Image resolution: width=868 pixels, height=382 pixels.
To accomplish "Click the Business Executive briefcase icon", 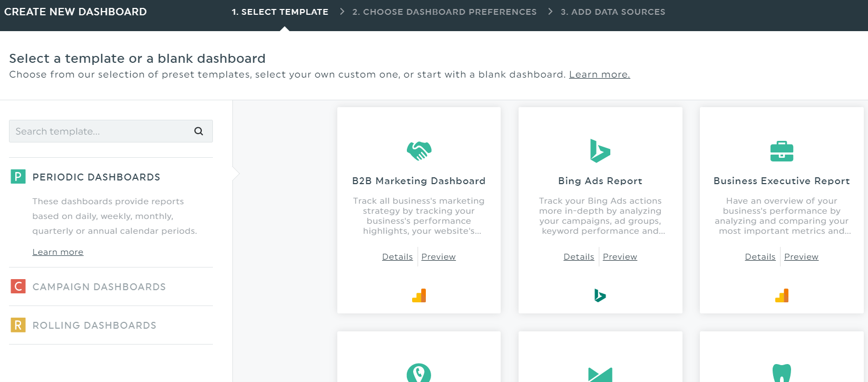I will point(782,151).
